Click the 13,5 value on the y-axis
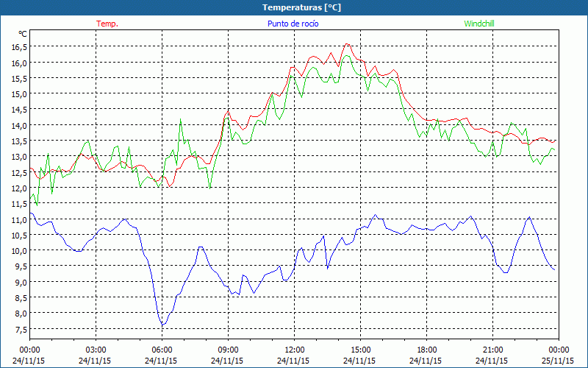The image size is (588, 368). tap(20, 141)
